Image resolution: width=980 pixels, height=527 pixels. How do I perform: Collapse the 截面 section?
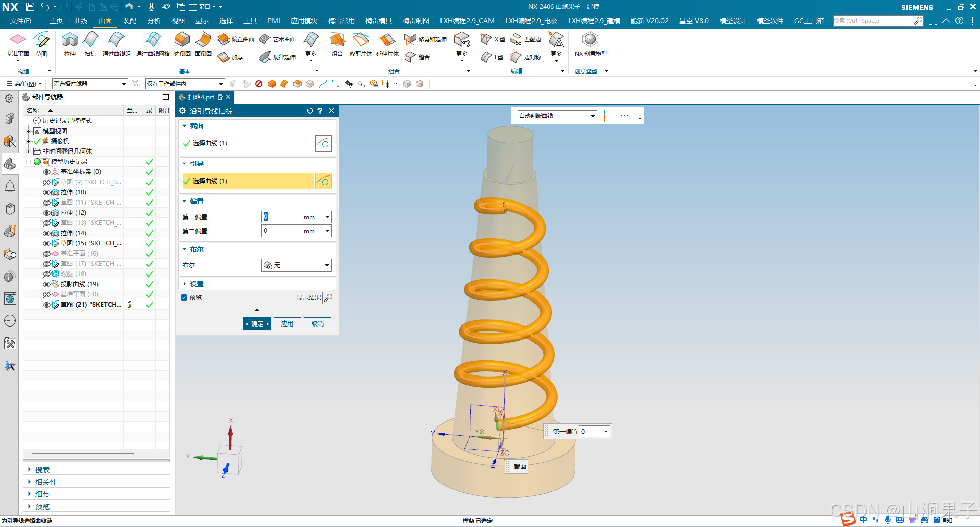(196, 126)
